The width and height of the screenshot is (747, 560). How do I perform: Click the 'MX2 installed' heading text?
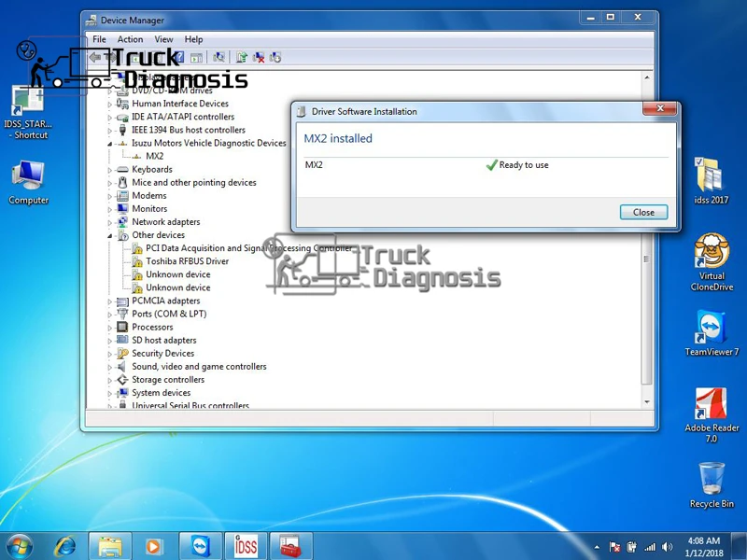[x=338, y=138]
